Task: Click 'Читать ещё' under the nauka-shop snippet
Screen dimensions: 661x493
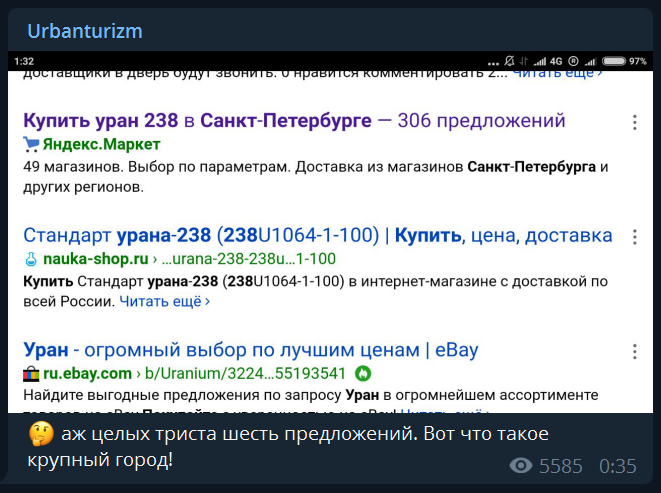Action: 164,302
